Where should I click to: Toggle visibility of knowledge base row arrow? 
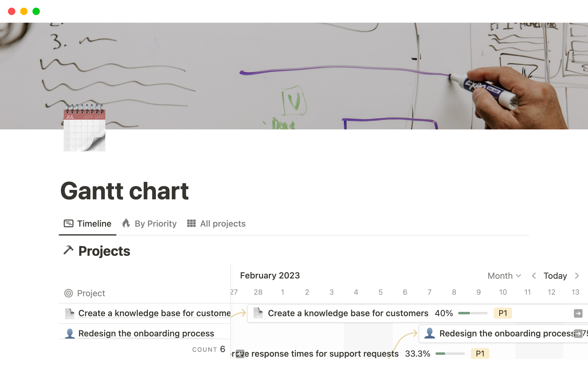[x=578, y=313]
